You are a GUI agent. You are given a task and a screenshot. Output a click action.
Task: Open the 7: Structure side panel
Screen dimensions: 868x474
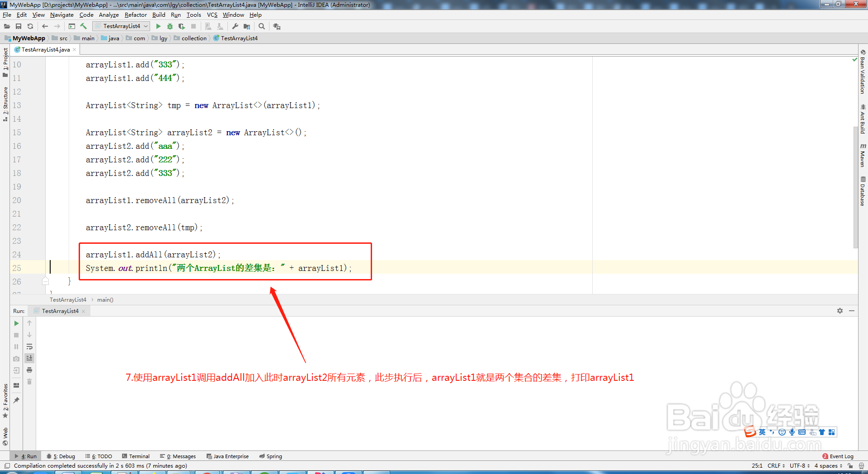(5, 104)
